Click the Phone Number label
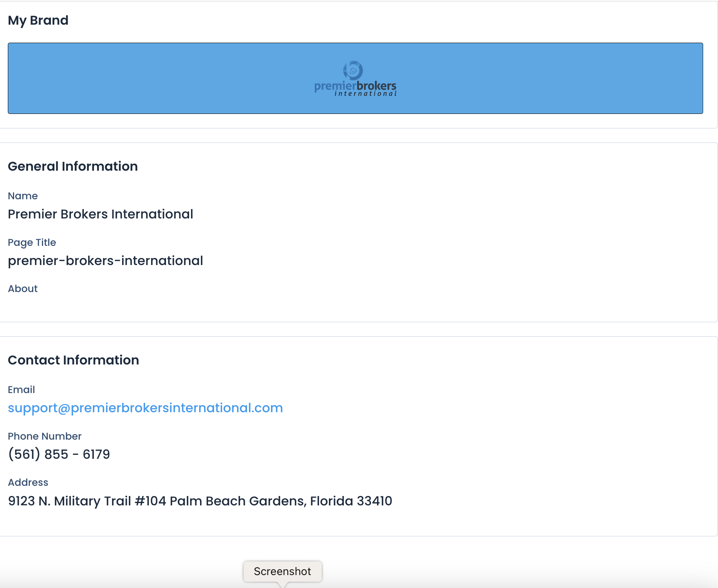Image resolution: width=718 pixels, height=588 pixels. 45,436
